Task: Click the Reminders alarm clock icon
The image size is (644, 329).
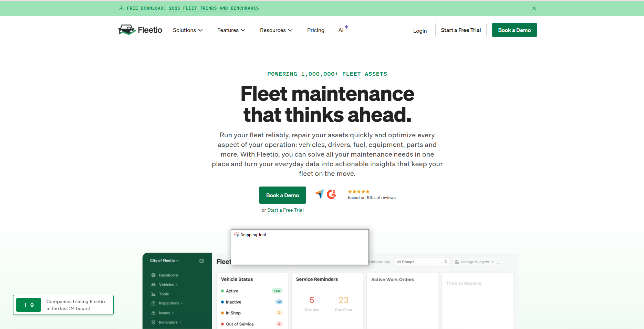Action: pos(154,322)
